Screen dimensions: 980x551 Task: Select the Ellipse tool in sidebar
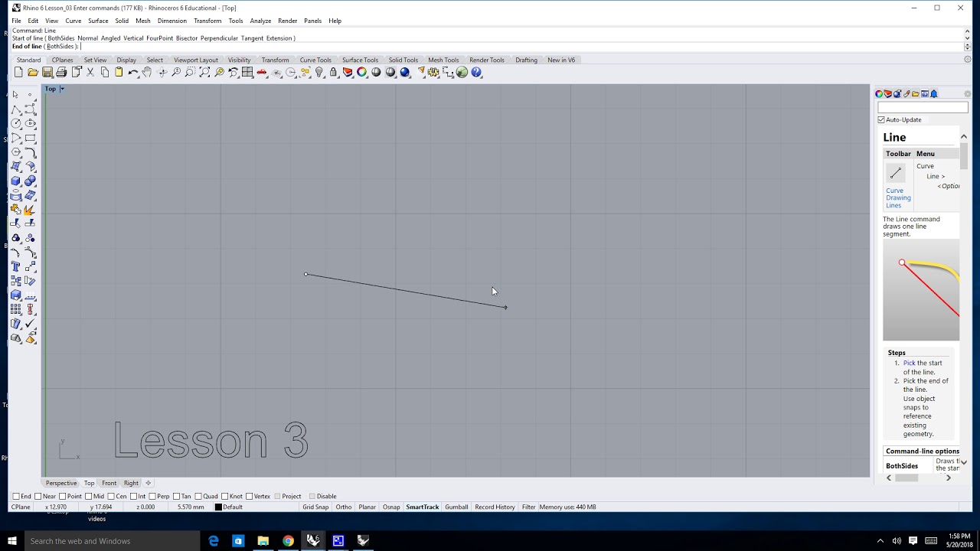pos(30,123)
